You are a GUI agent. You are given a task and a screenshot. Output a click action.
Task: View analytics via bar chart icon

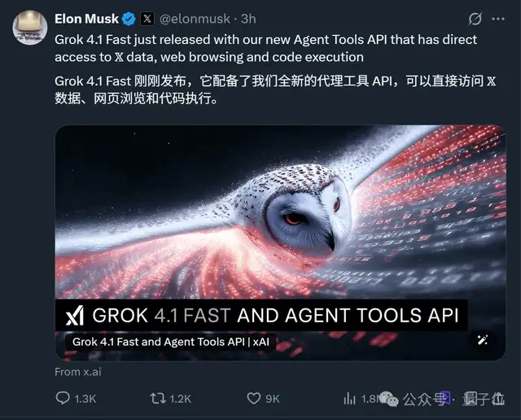[x=349, y=398]
